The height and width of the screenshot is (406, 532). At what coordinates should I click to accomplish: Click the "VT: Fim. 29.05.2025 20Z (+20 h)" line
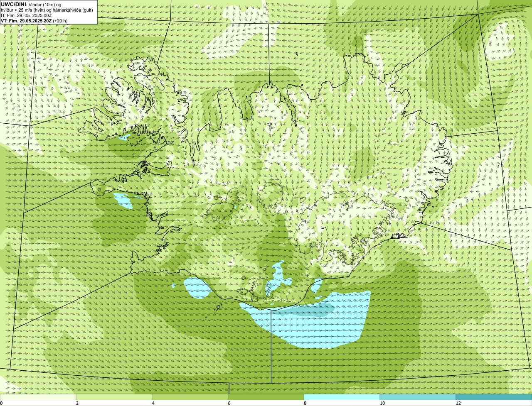click(34, 20)
